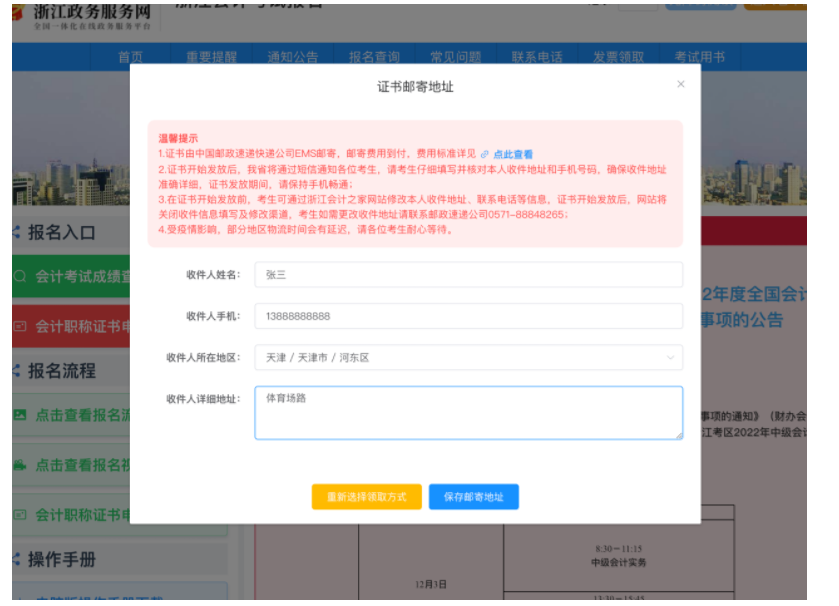The width and height of the screenshot is (839, 606).
Task: Select 报名查询 in the navigation bar
Action: coord(374,57)
